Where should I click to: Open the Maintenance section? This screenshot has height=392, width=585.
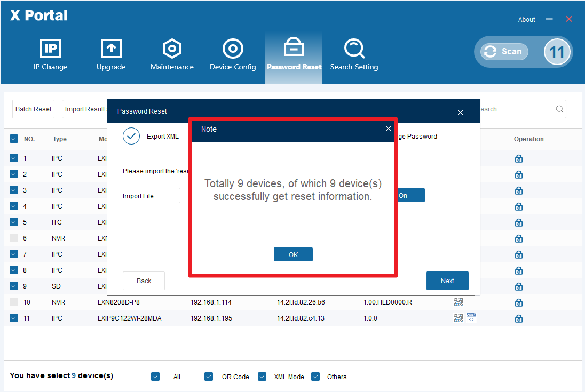[172, 55]
